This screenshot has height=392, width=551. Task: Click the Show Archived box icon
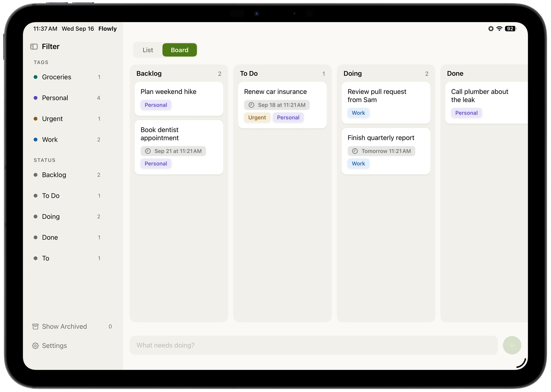(35, 326)
